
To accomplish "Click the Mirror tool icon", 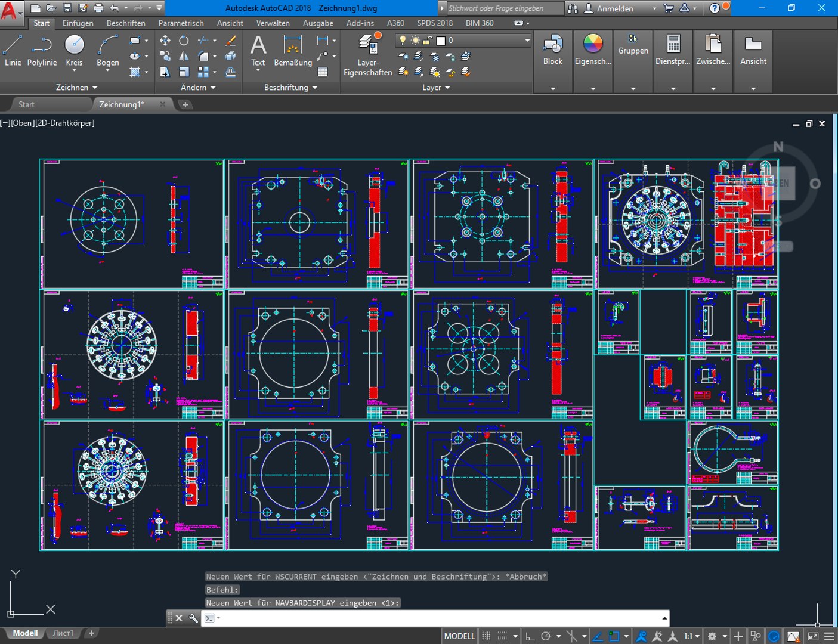I will (184, 56).
